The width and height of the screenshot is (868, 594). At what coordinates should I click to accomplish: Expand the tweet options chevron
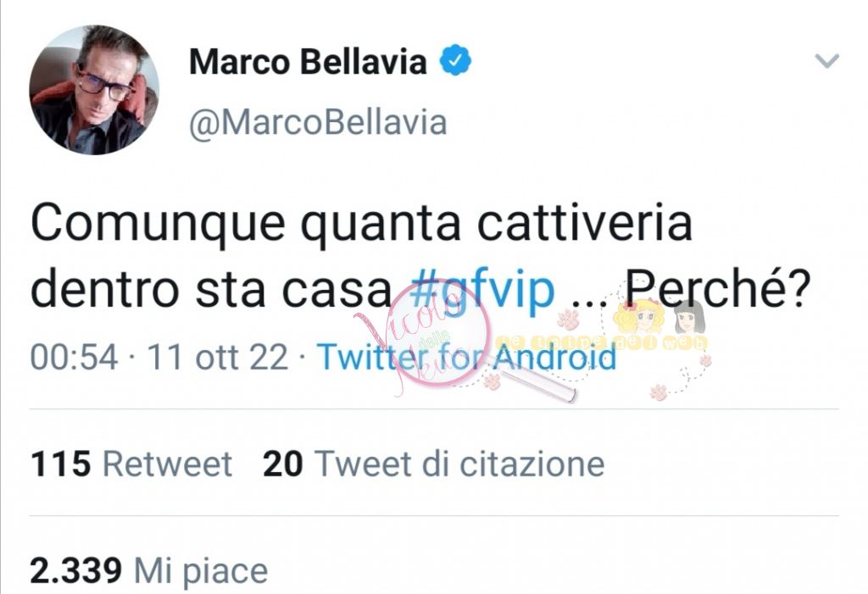827,60
